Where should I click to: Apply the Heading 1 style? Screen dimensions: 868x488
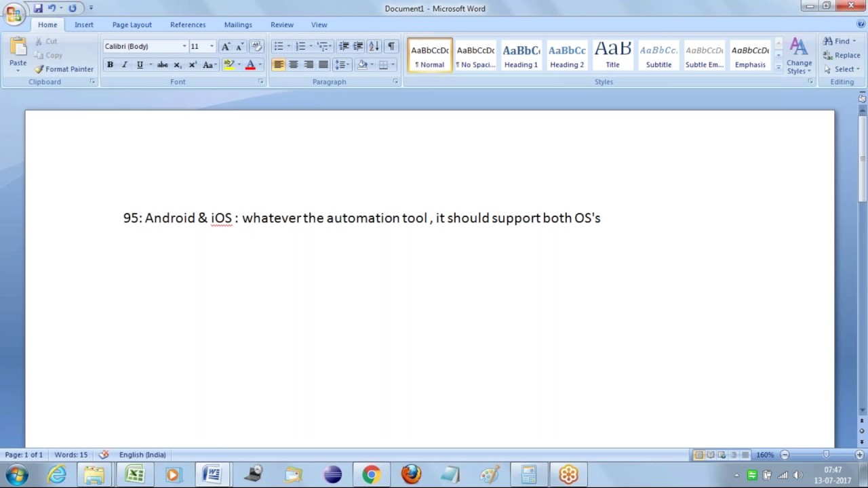[521, 55]
